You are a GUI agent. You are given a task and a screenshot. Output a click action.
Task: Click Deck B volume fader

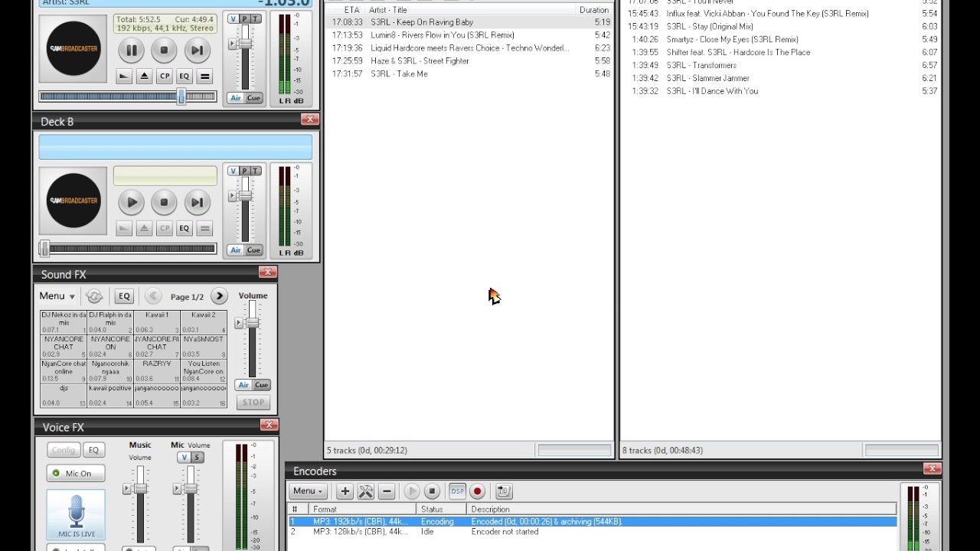[x=245, y=197]
